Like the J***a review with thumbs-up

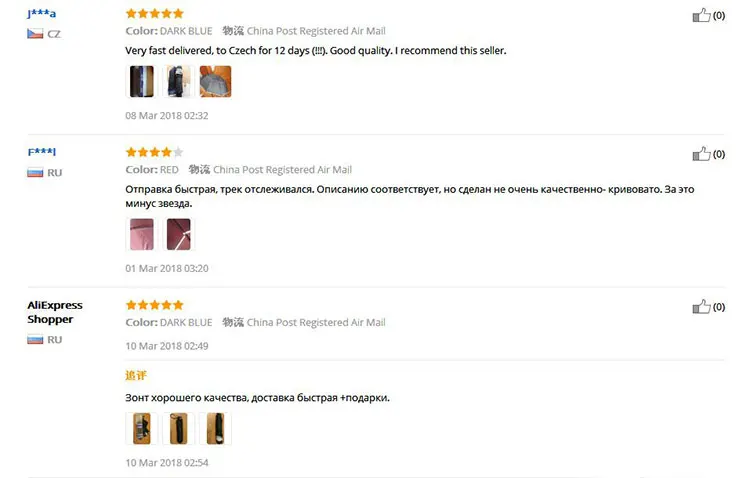(701, 15)
